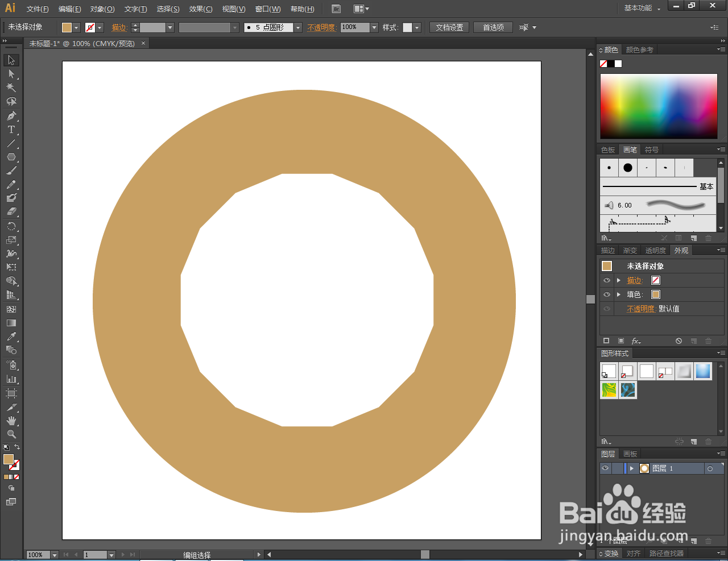
Task: Toggle target circle of 图层 1
Action: 710,468
